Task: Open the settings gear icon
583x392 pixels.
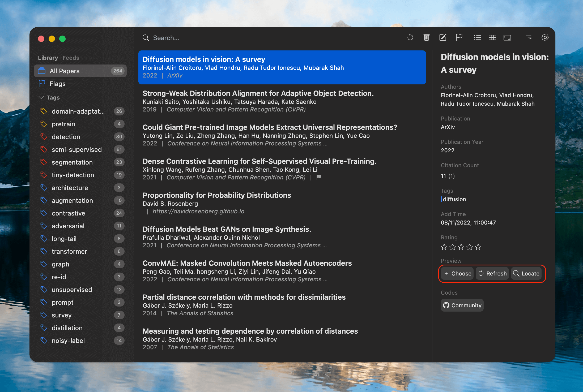Action: click(x=545, y=37)
